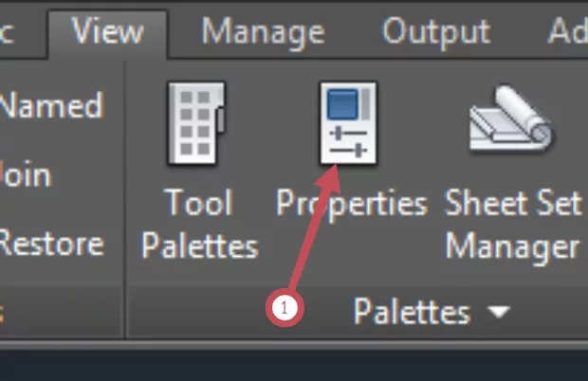Click the Join viewports button

(x=26, y=174)
